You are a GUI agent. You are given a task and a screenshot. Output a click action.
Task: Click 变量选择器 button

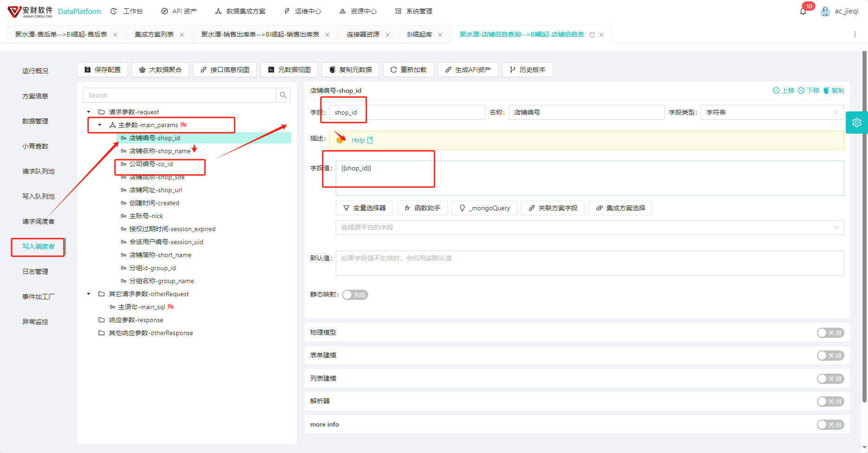click(364, 208)
